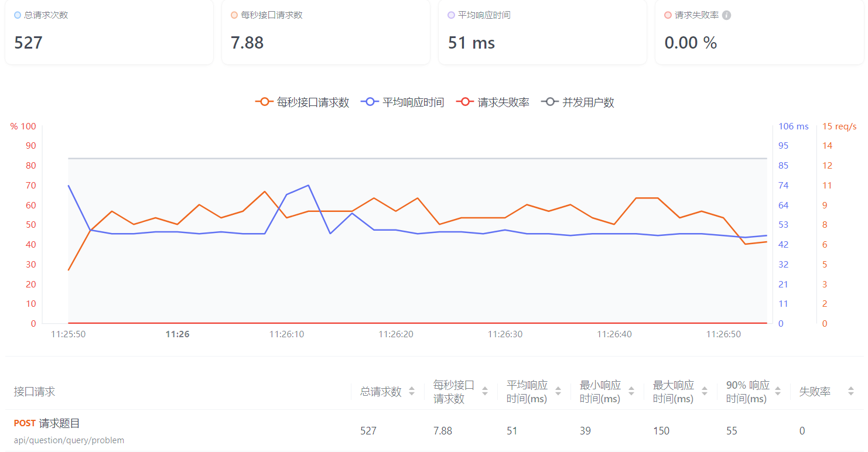This screenshot has width=868, height=452.
Task: Sort table by 平均响应时间(ms) column
Action: (x=558, y=391)
